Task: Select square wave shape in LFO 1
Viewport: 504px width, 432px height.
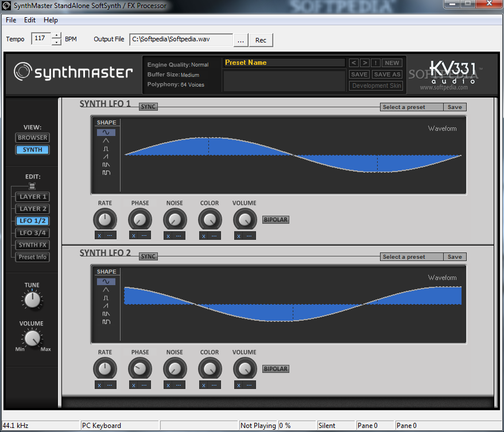Action: coord(106,149)
